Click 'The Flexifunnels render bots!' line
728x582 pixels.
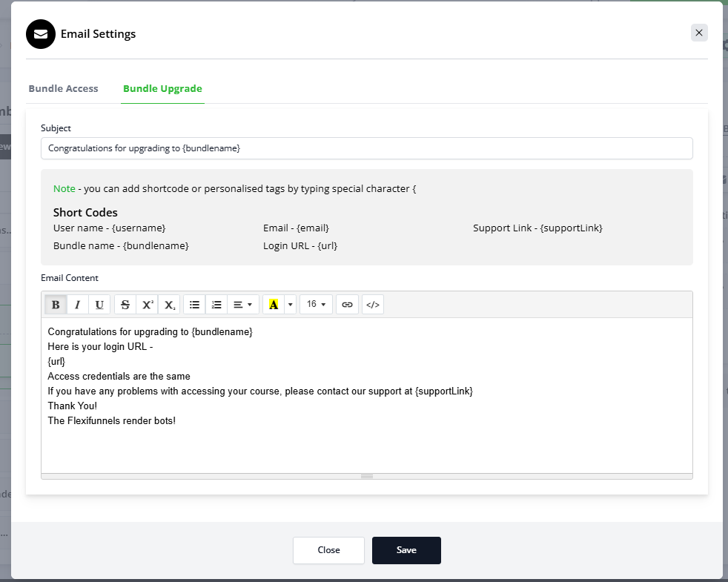click(x=111, y=421)
